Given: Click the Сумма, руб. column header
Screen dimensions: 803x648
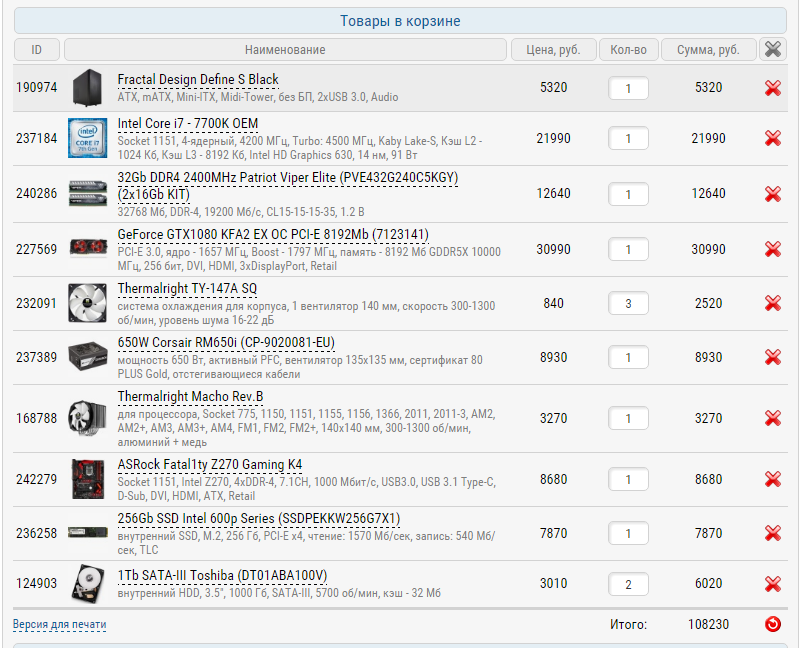Looking at the screenshot, I should [708, 50].
